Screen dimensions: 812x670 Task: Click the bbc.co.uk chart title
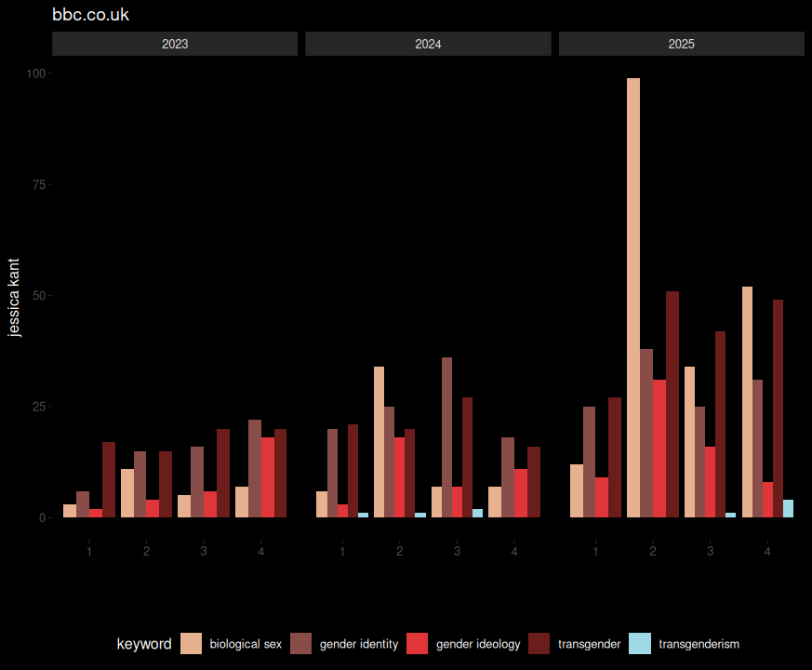click(90, 15)
